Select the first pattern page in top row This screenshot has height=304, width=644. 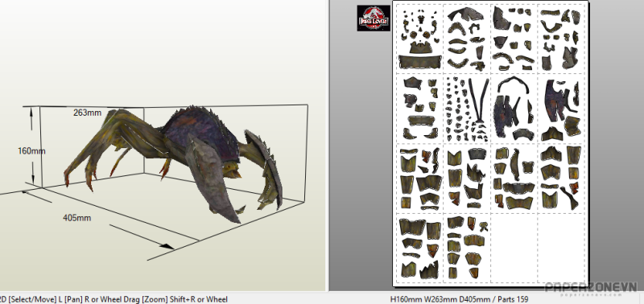420,39
